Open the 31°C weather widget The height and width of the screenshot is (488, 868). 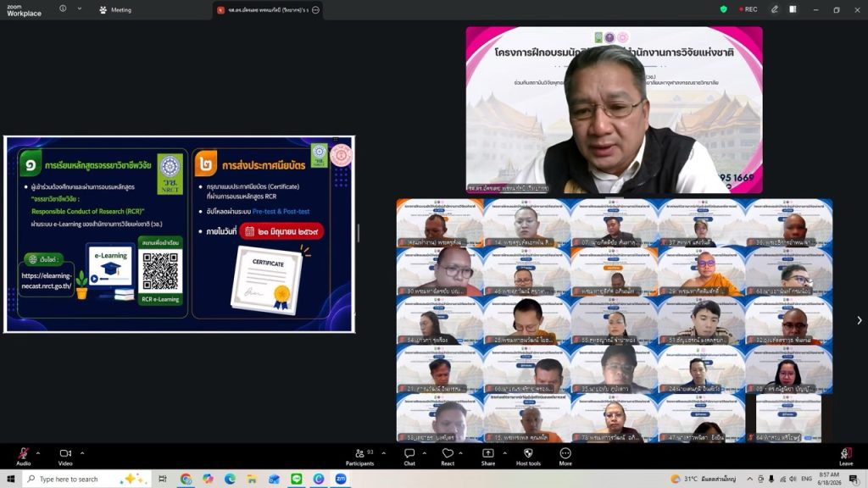703,479
